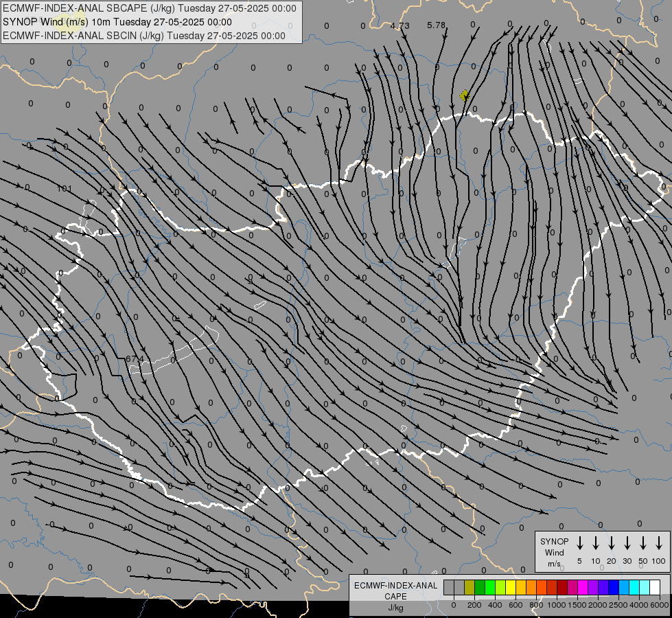Viewport: 672px width, 618px height.
Task: Click the wind arrow above the 50 m/s label
Action: 643,543
